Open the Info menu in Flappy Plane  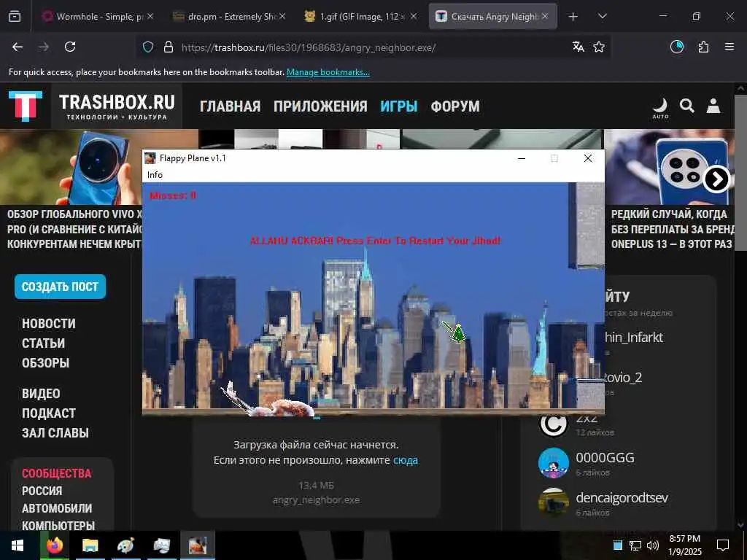155,175
